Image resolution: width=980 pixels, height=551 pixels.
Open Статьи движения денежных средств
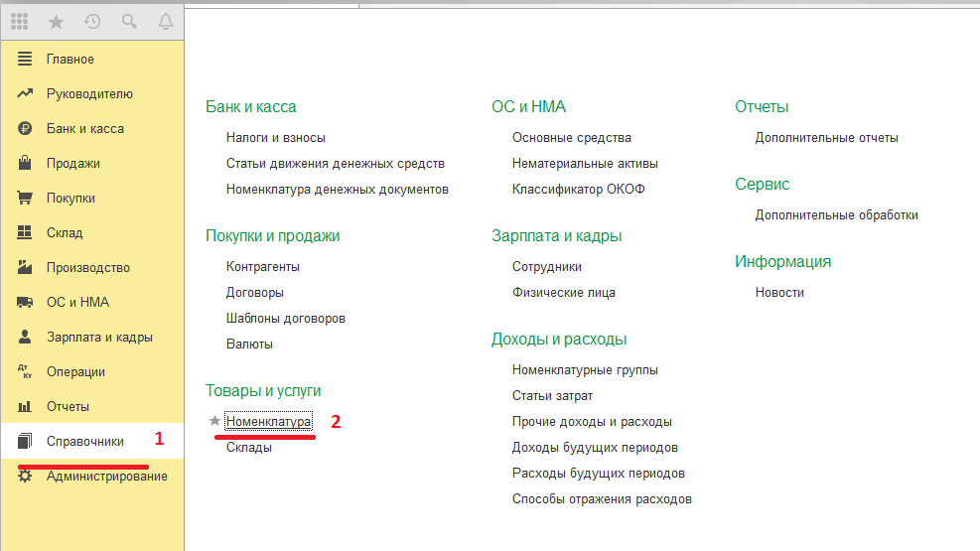point(336,163)
